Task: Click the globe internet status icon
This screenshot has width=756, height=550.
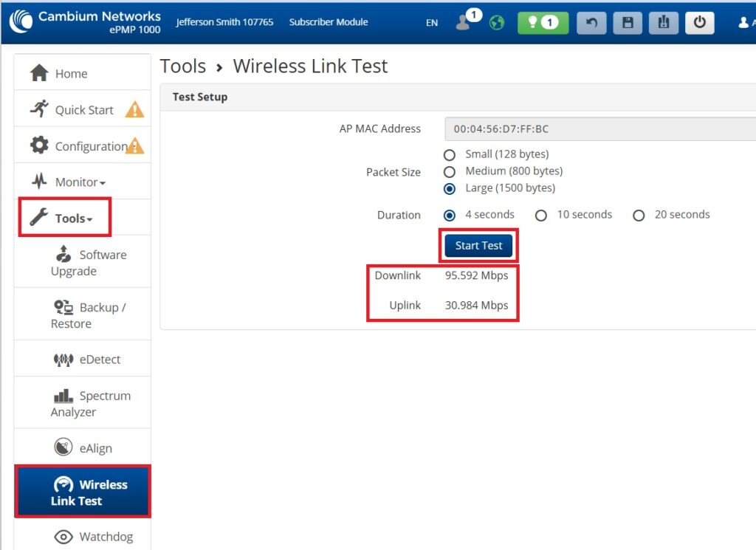Action: tap(497, 23)
